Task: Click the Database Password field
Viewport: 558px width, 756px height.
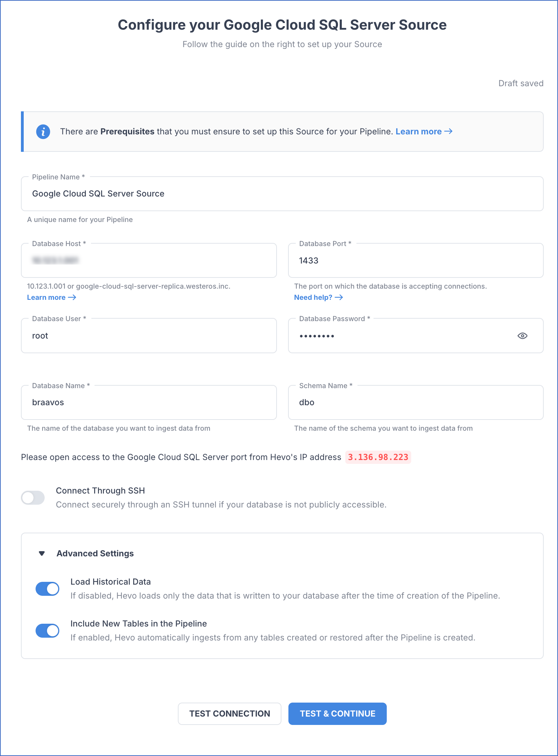Action: click(x=401, y=336)
